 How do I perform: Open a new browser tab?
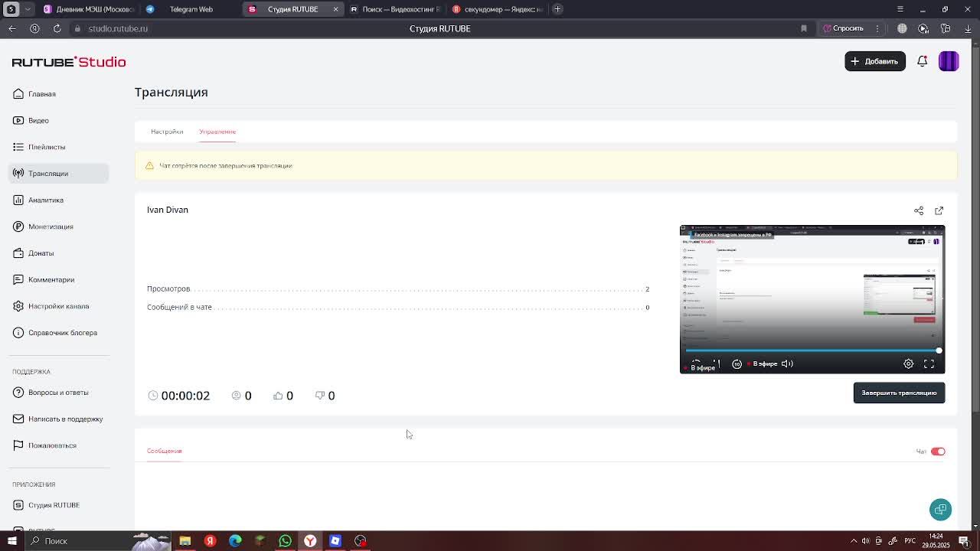click(x=557, y=9)
